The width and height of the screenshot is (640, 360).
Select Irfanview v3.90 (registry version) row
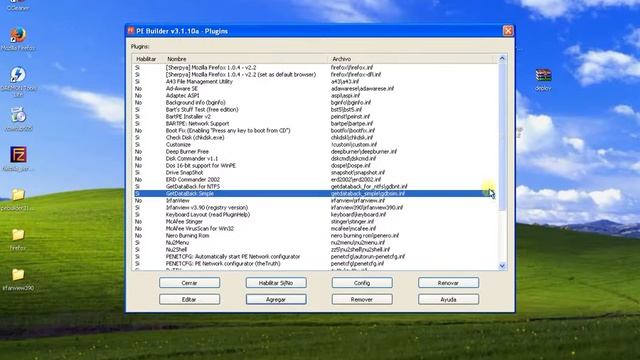(316, 207)
